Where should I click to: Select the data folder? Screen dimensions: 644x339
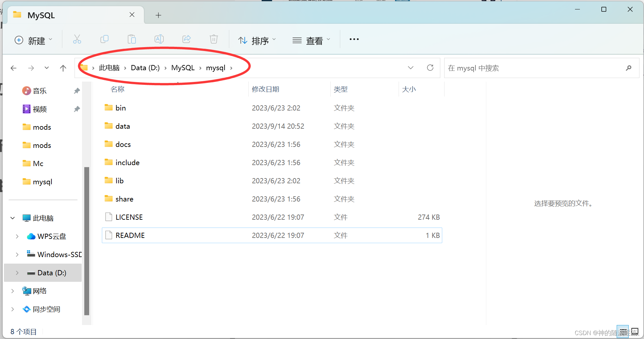click(272, 126)
